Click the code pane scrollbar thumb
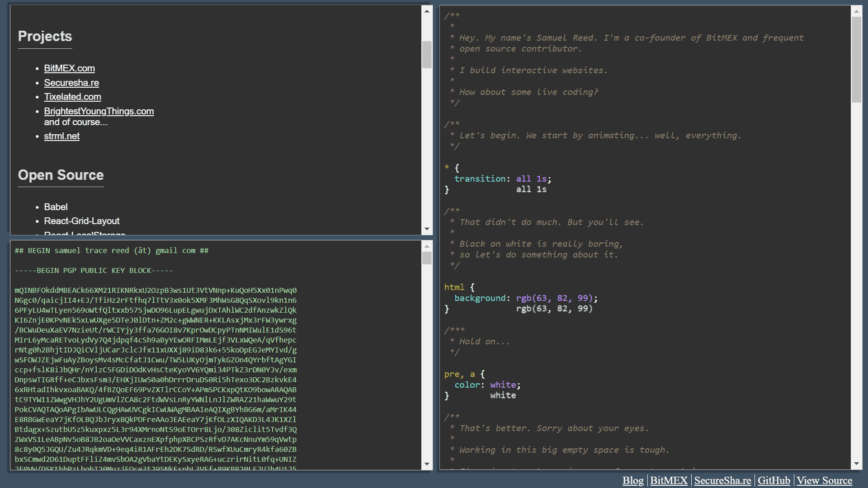Viewport: 868px width, 488px height. (856, 60)
